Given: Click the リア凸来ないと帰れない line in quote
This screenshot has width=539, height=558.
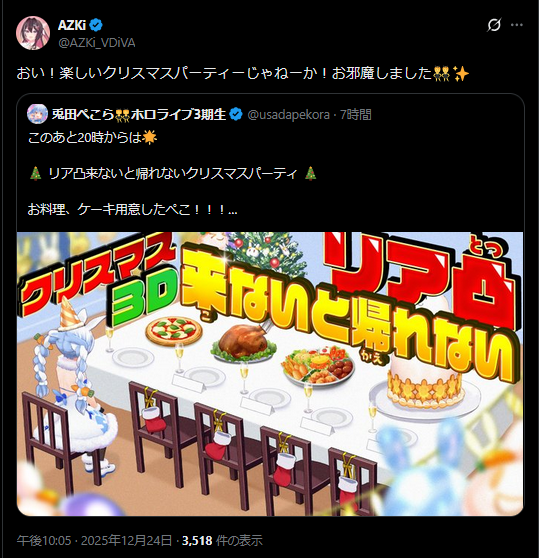Looking at the screenshot, I should 173,173.
